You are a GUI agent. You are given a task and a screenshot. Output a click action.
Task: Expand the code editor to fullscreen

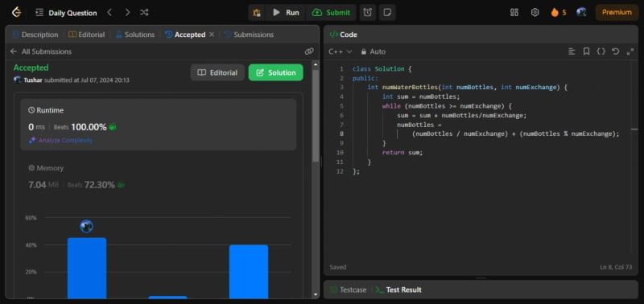[630, 51]
